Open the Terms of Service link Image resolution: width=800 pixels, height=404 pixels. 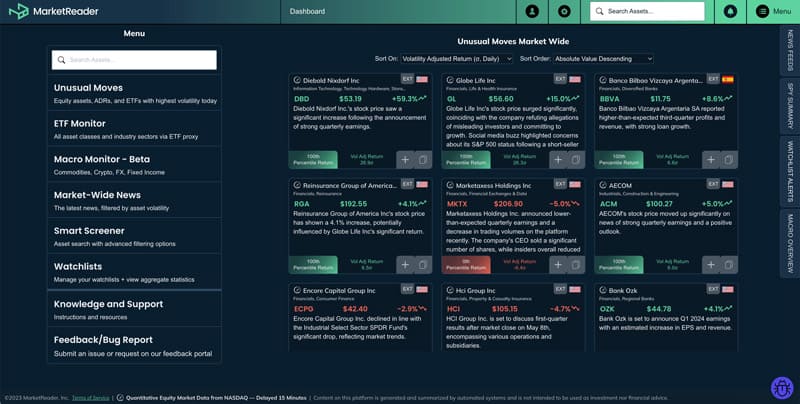(90, 398)
